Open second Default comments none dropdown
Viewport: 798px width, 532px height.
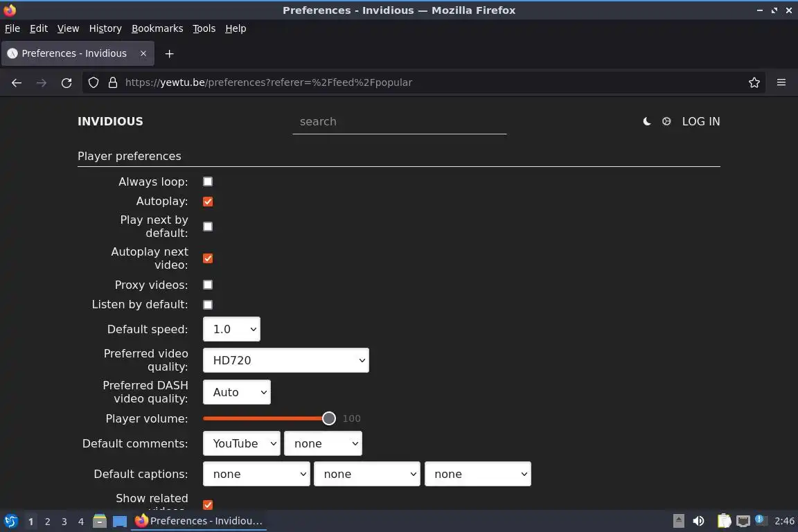[323, 443]
